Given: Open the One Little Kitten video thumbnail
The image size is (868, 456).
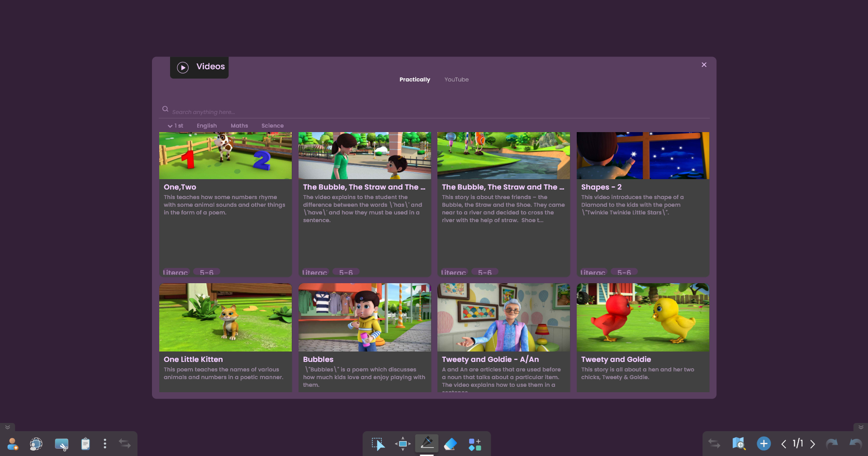Looking at the screenshot, I should click(x=225, y=317).
